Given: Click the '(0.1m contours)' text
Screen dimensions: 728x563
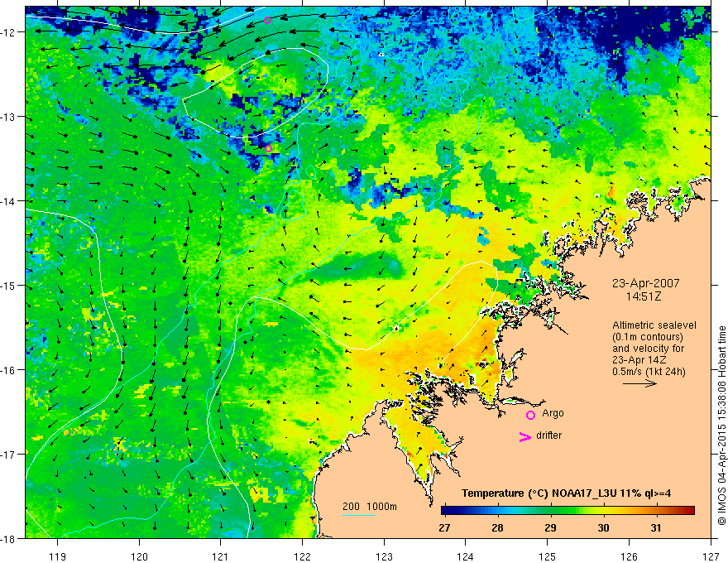Looking at the screenshot, I should pos(648,337).
